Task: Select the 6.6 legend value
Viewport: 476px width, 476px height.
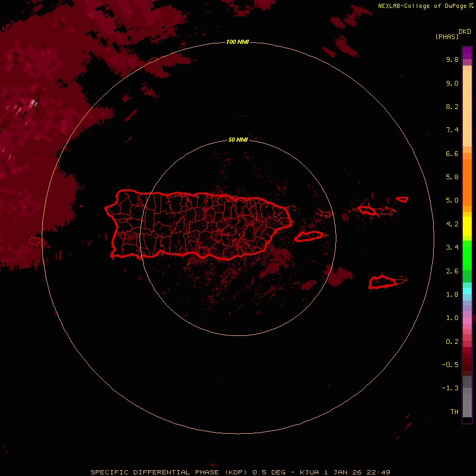Action: [x=452, y=153]
